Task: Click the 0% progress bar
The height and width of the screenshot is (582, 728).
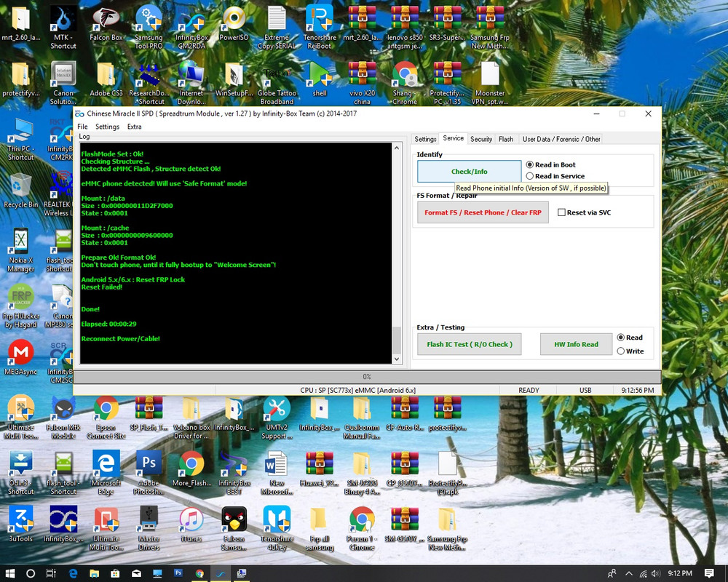Action: (367, 376)
